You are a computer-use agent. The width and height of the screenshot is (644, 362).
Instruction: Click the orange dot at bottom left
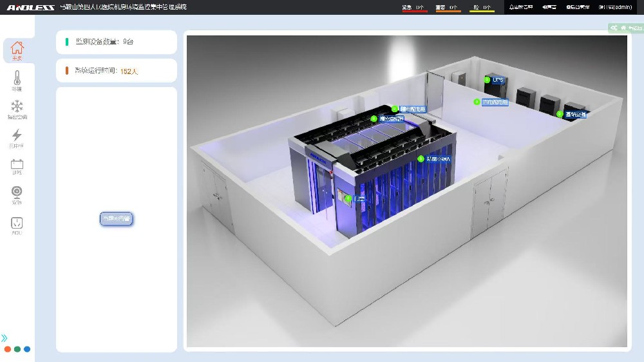(x=8, y=349)
